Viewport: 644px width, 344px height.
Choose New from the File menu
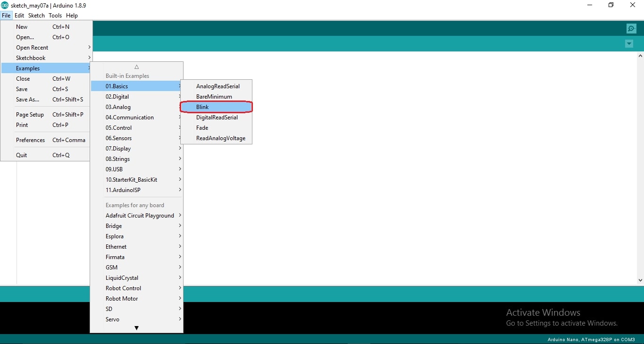pyautogui.click(x=46, y=27)
